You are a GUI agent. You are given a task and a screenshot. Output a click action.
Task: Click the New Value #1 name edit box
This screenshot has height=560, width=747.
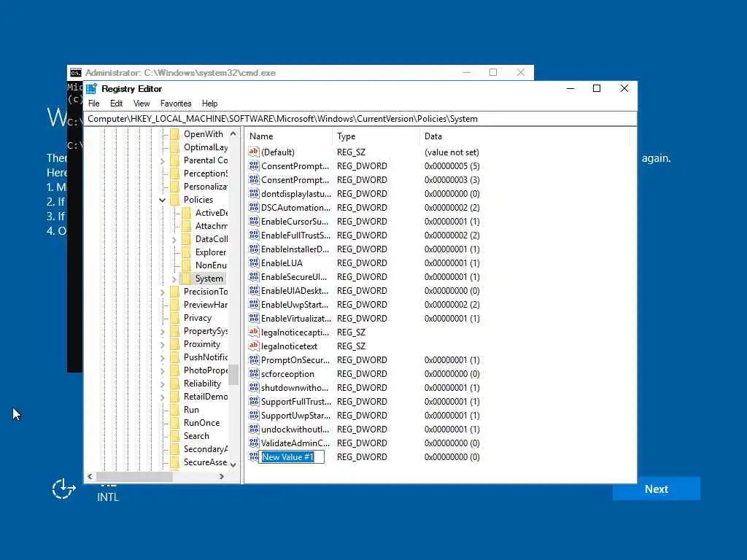(292, 456)
